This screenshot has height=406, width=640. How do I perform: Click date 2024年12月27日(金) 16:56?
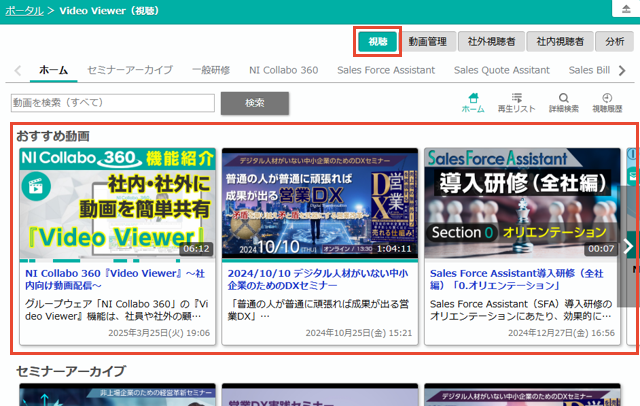pyautogui.click(x=561, y=333)
